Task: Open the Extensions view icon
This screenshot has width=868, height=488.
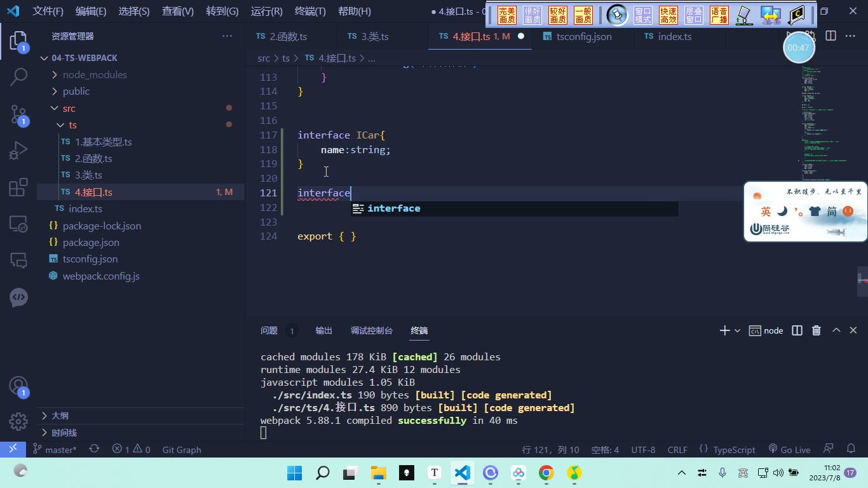Action: click(19, 187)
